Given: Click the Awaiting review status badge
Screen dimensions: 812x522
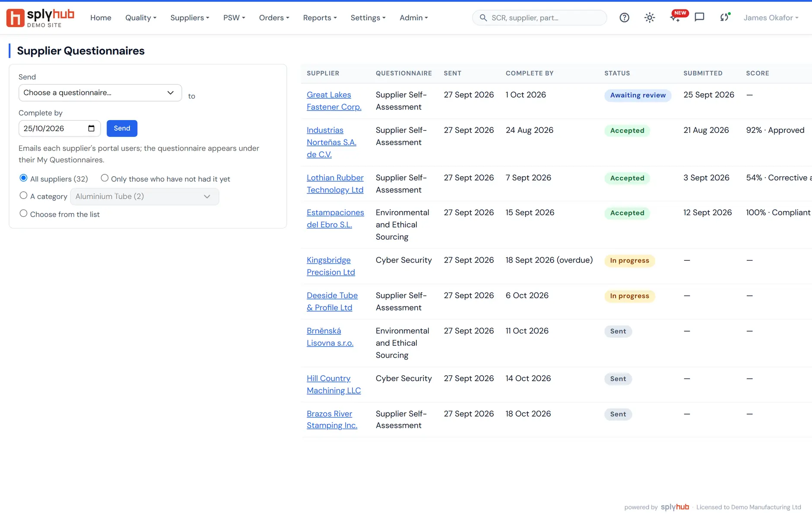Looking at the screenshot, I should coord(638,95).
